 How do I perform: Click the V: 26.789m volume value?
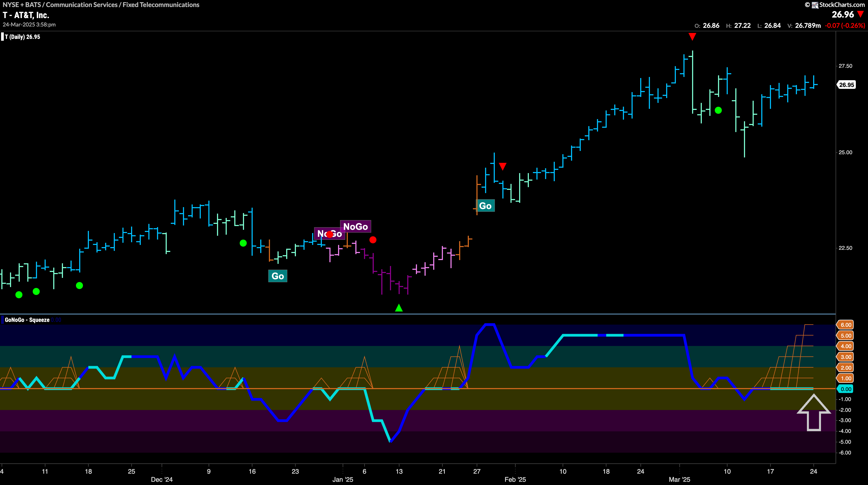coord(804,26)
